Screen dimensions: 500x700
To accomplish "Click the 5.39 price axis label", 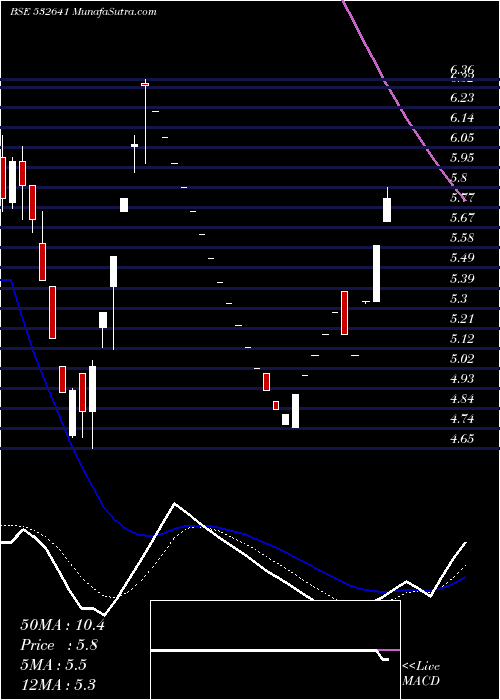I will click(462, 279).
